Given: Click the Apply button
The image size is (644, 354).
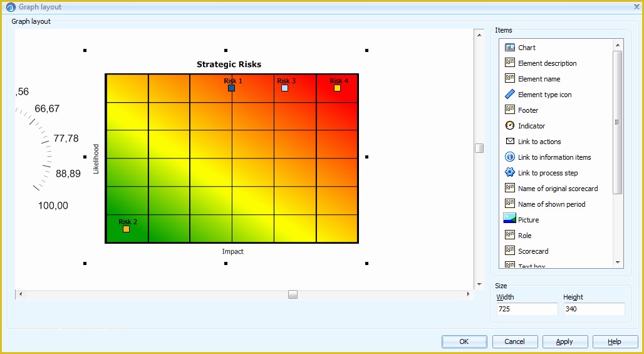Looking at the screenshot, I should [564, 341].
